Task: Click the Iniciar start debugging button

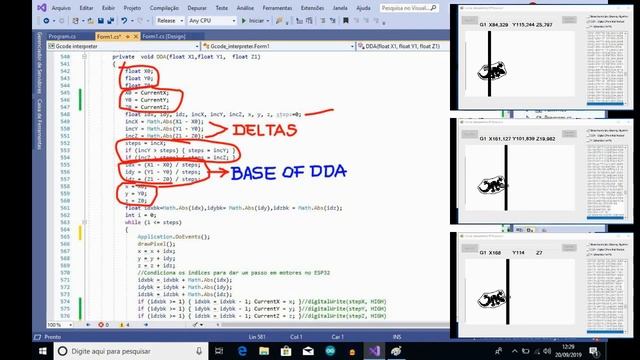Action: [253, 20]
